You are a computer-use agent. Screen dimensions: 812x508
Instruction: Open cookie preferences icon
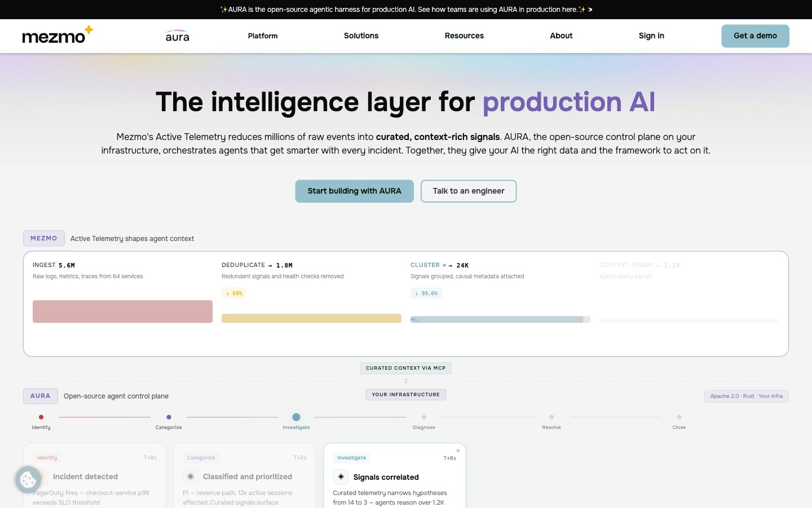point(28,480)
